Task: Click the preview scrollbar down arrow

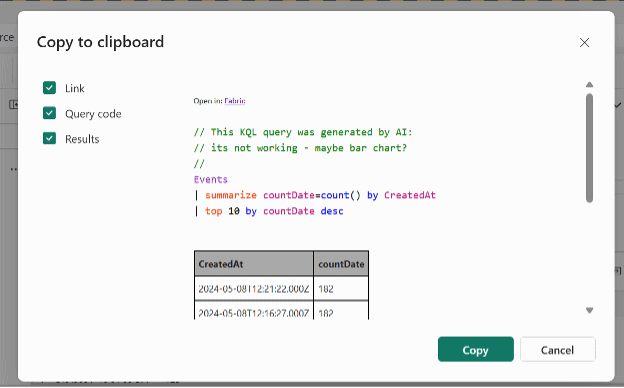Action: pos(589,310)
